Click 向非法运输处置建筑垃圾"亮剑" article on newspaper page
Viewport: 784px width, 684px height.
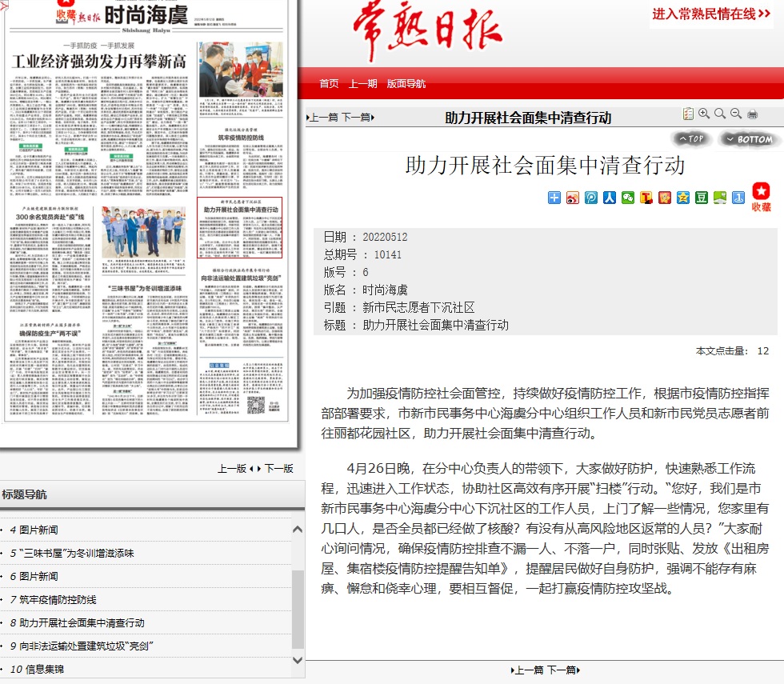pyautogui.click(x=241, y=307)
